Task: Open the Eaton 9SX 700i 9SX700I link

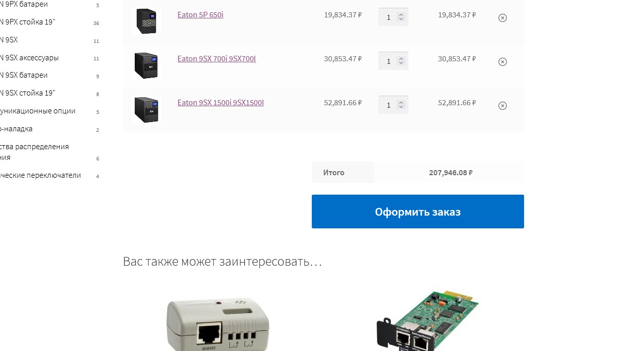Action: 217,59
